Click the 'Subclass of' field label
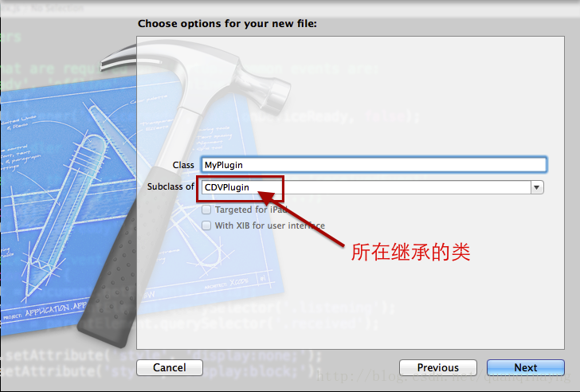The image size is (580, 392). (170, 186)
